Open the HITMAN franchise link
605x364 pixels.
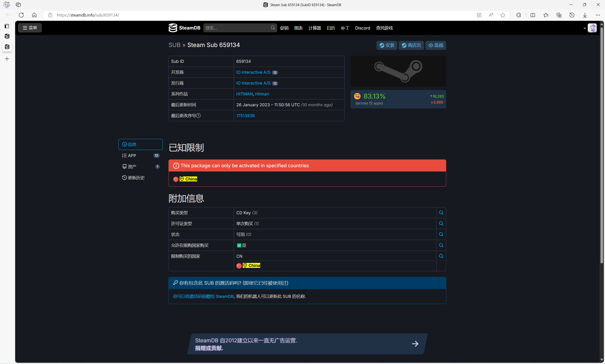(x=244, y=94)
